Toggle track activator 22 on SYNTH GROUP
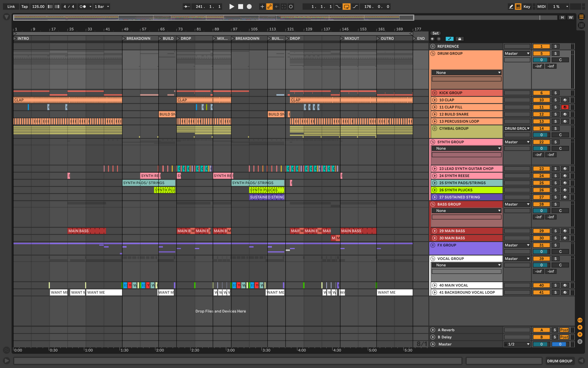 (x=541, y=142)
